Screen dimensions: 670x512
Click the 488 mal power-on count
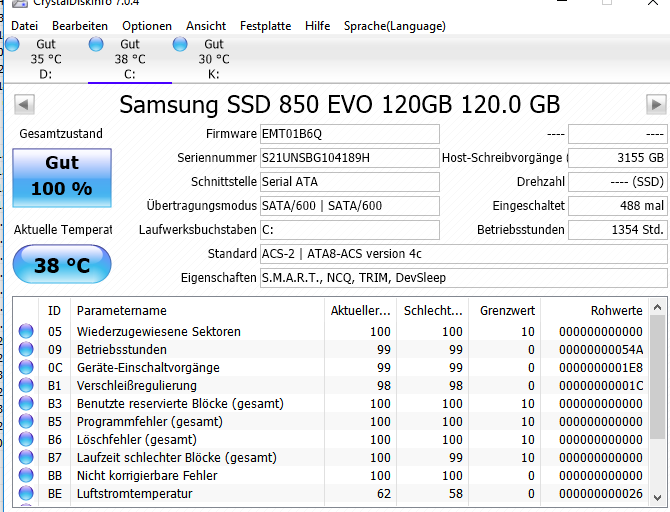point(617,206)
